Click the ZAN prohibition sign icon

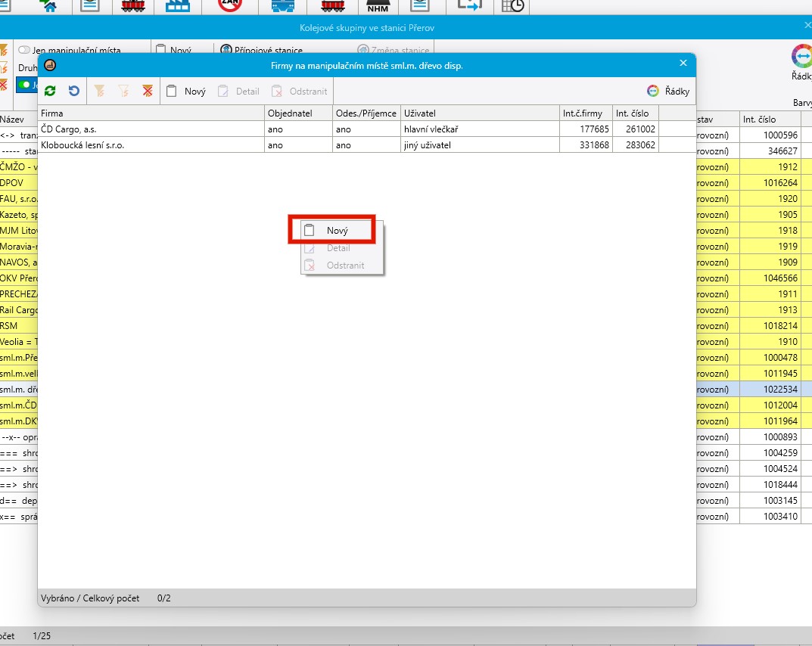point(229,6)
